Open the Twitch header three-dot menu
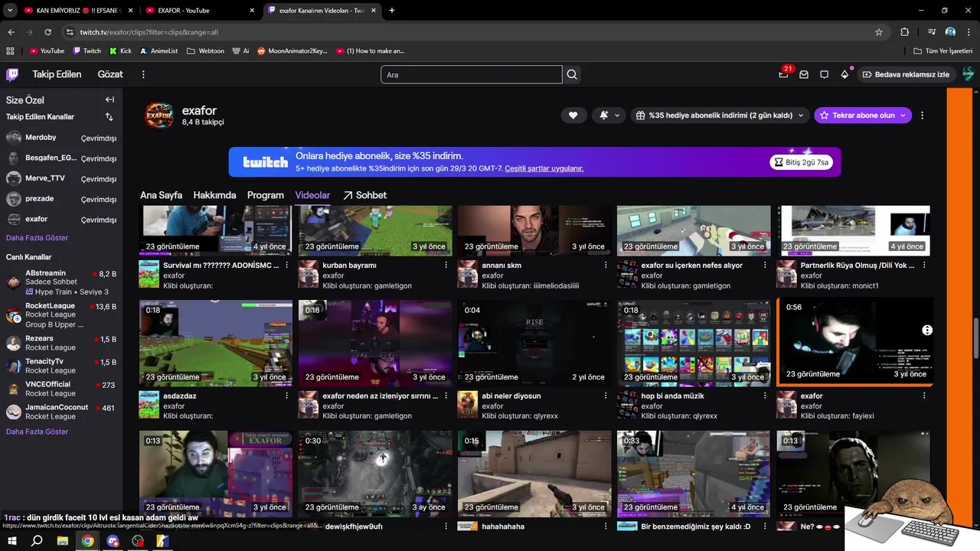The width and height of the screenshot is (980, 551). click(143, 74)
